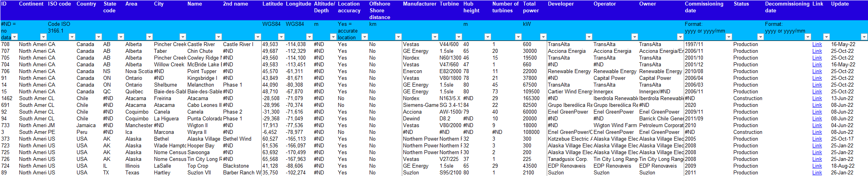Open the Altitude/Depth filter dropdown
Image resolution: width=868 pixels, height=176 pixels.
[x=333, y=37]
